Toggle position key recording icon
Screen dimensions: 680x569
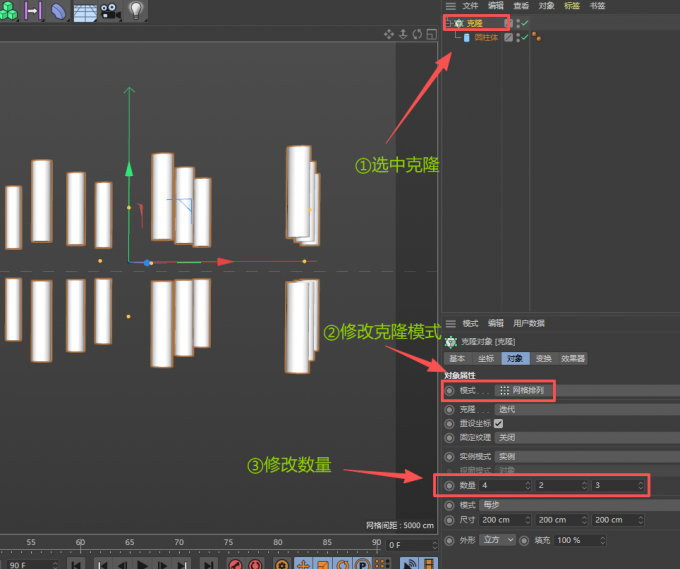tap(303, 564)
